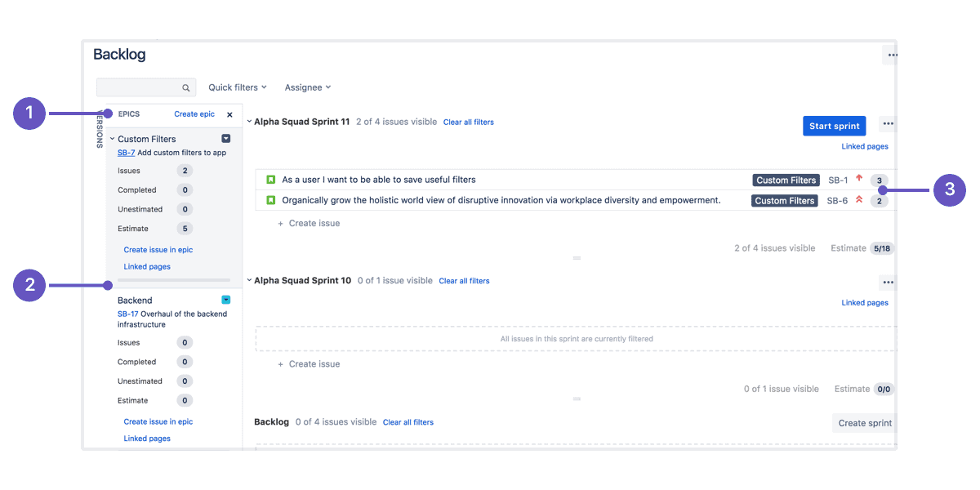Click the Start sprint button
This screenshot has width=980, height=490.
pyautogui.click(x=834, y=125)
